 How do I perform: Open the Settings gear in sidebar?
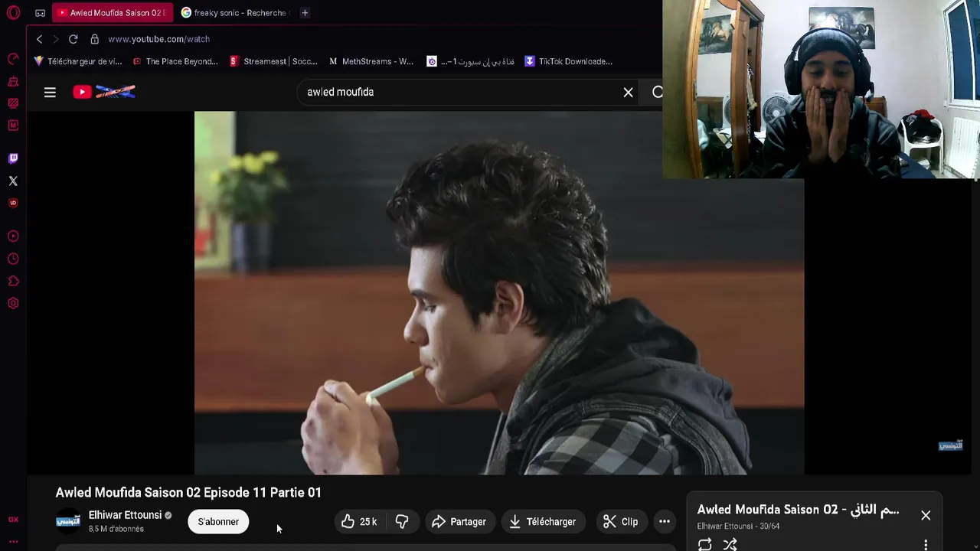(x=13, y=303)
